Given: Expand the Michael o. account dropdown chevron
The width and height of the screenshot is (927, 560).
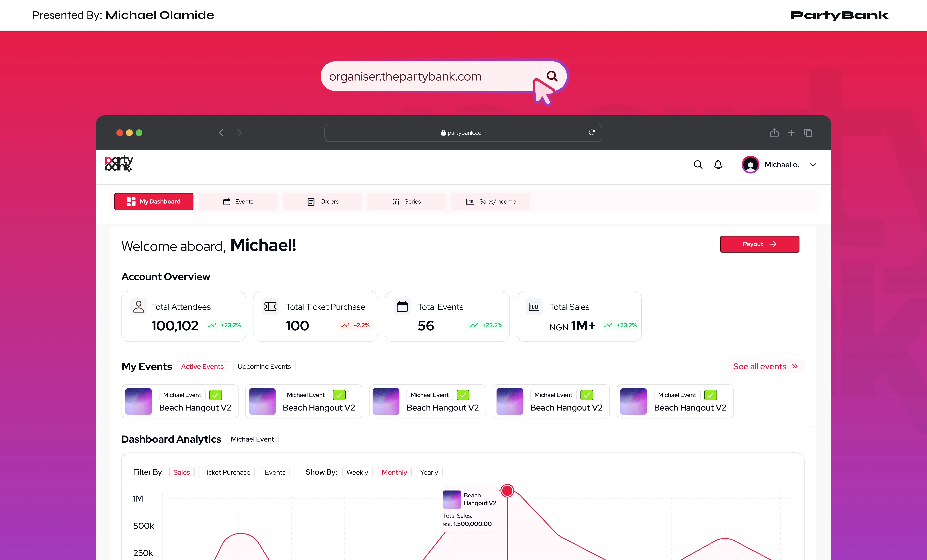Looking at the screenshot, I should (813, 165).
